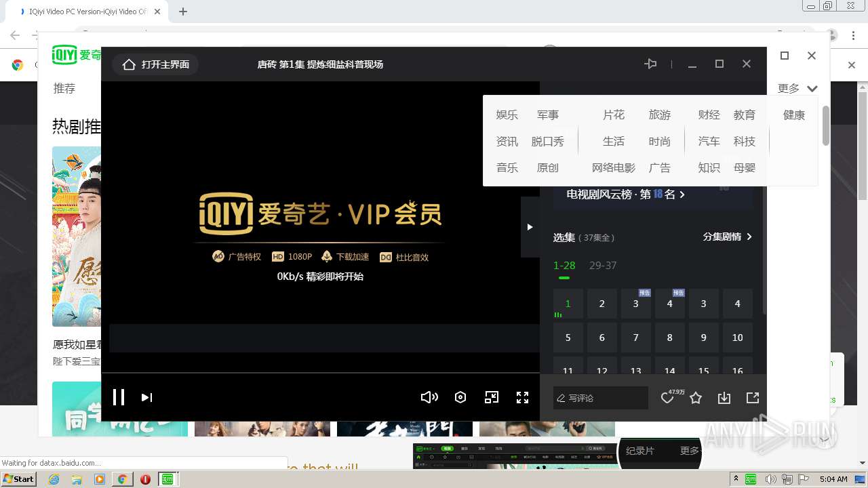Choose 财经 category from the dropdown
The height and width of the screenshot is (488, 868).
709,115
